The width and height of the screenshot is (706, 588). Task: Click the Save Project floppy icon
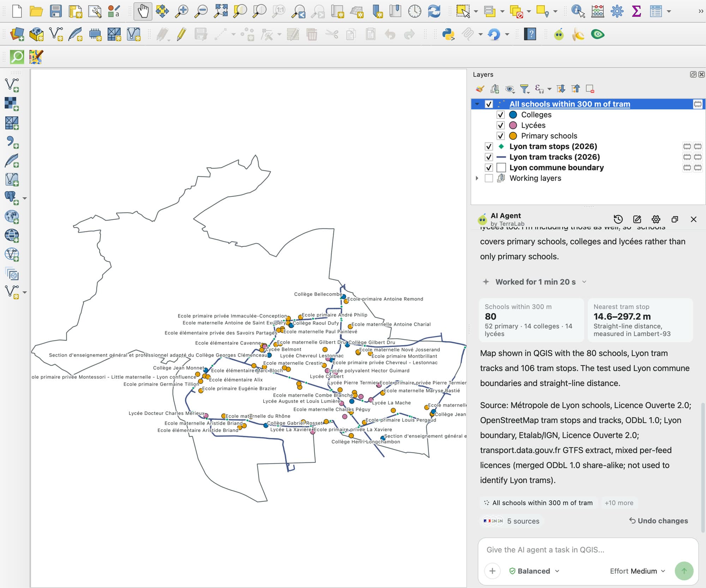tap(56, 11)
